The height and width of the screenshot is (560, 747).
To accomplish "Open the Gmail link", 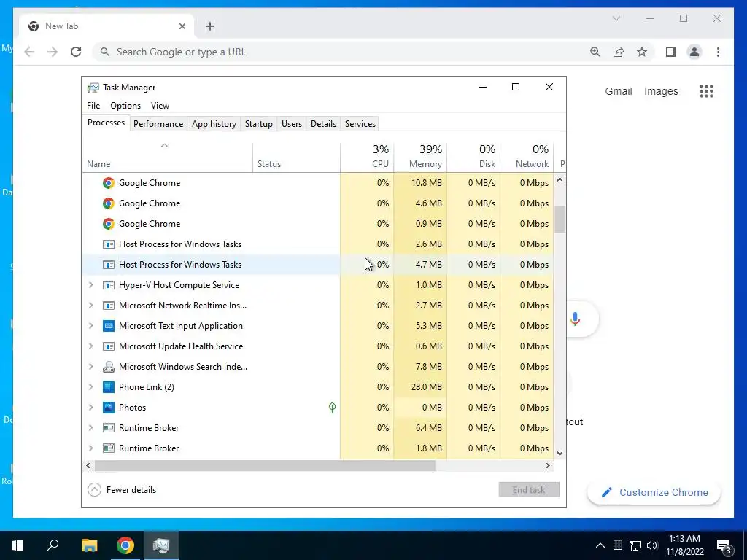I will tap(619, 91).
